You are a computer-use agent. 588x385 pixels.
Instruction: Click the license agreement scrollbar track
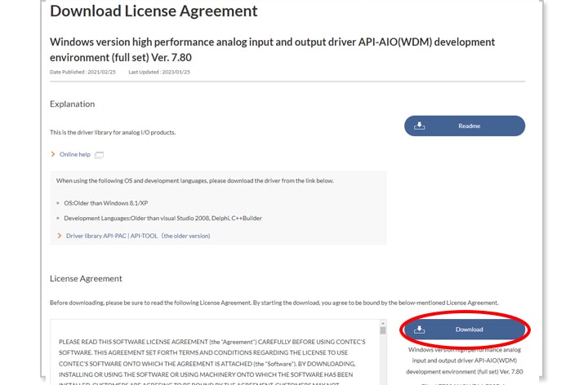(382, 363)
